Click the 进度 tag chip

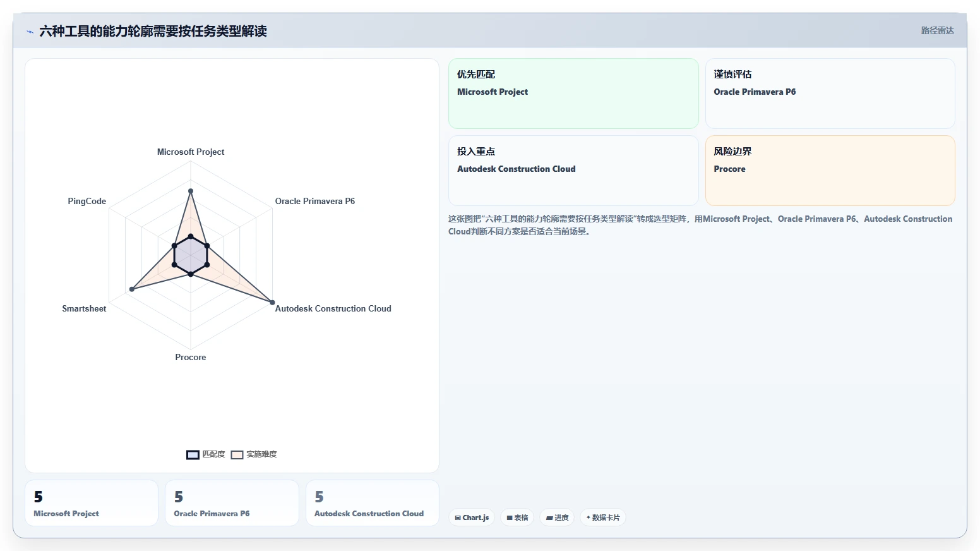point(557,518)
